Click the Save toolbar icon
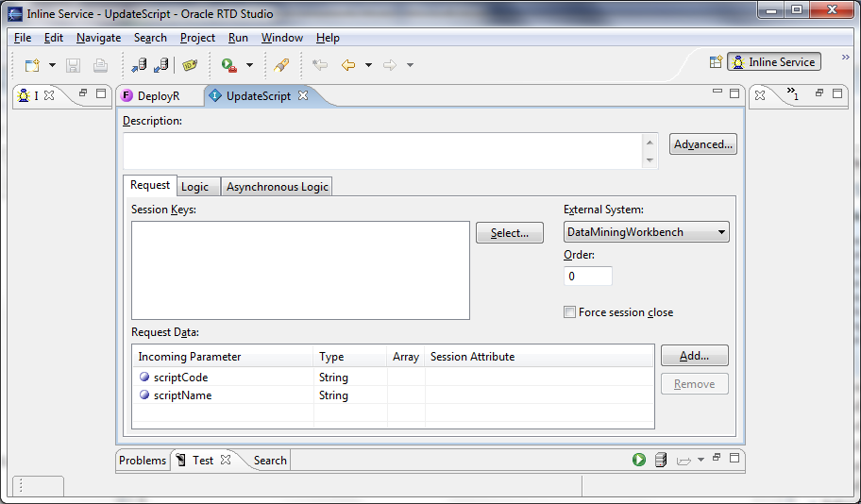The width and height of the screenshot is (861, 504). pos(73,65)
